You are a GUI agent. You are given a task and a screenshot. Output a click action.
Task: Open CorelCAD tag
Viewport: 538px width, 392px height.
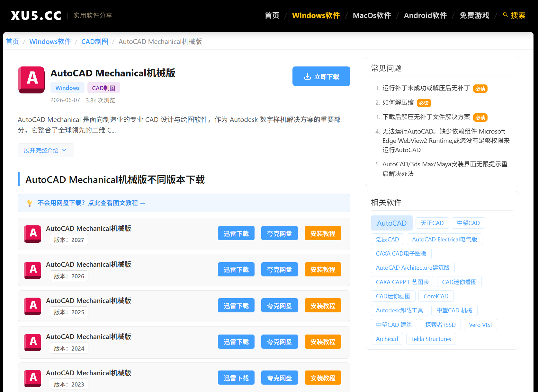436,296
